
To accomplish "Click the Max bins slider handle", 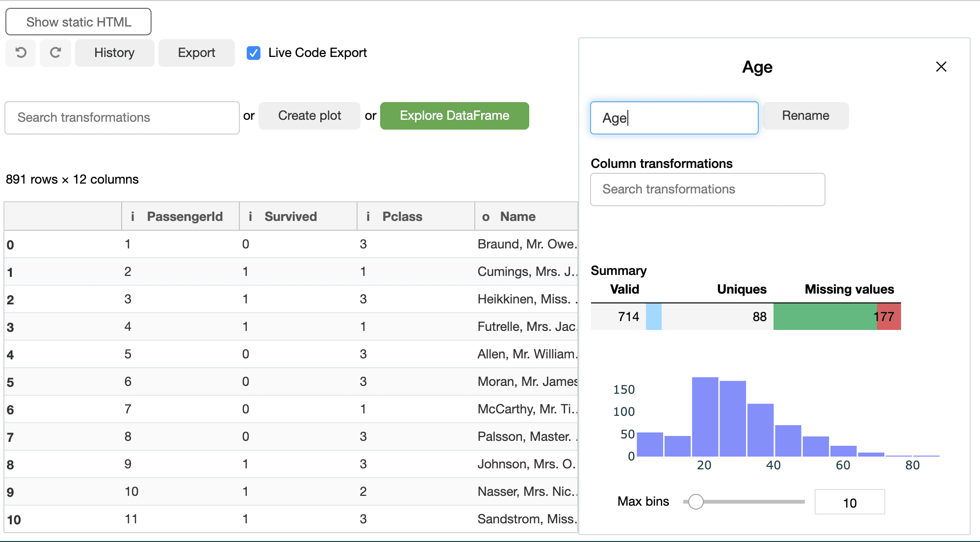I will click(x=696, y=501).
